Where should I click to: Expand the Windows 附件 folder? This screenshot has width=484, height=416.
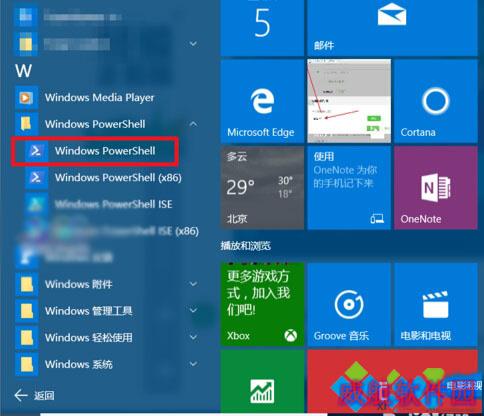(x=107, y=284)
